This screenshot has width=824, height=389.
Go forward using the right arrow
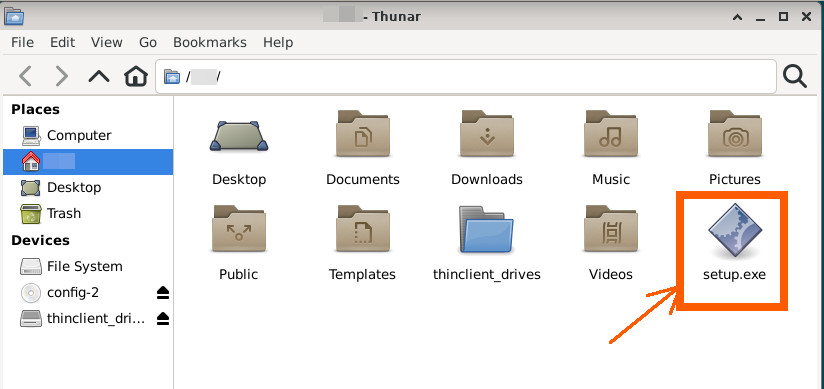62,77
